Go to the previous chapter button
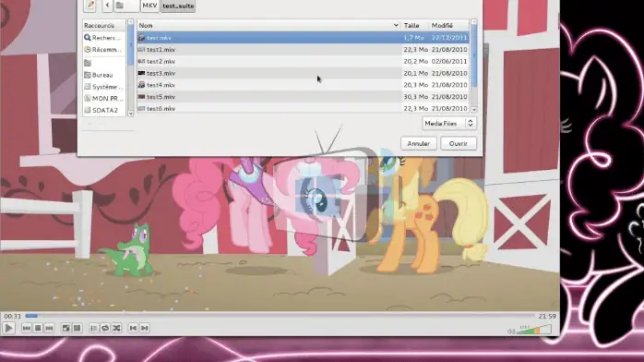The height and width of the screenshot is (362, 644). pos(133,328)
